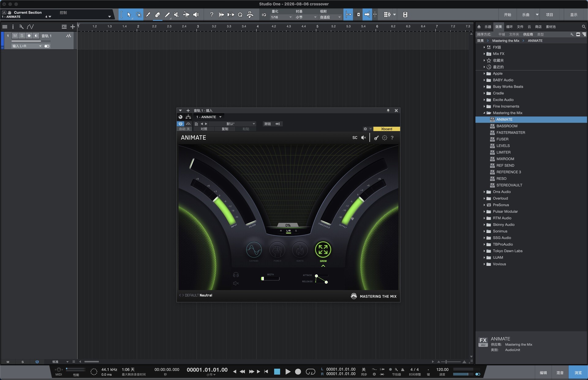Toggle input monitoring on track 1
The height and width of the screenshot is (380, 588).
point(36,36)
